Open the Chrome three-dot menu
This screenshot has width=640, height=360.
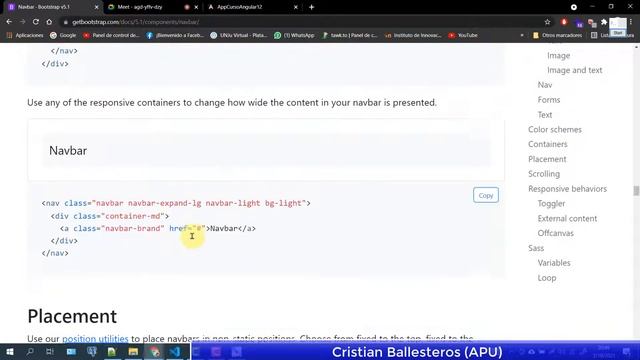(x=631, y=22)
